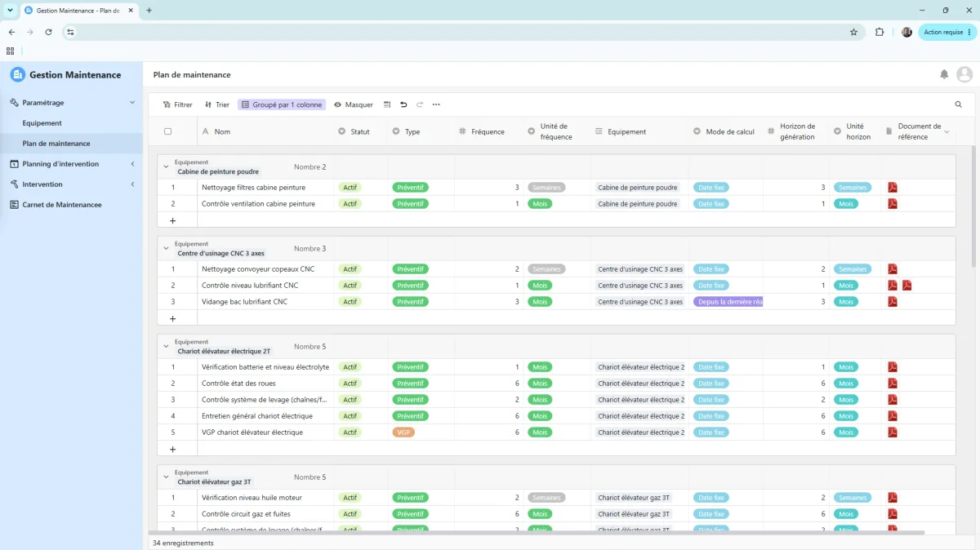Click the Trier sort button
The image size is (980, 550).
(x=216, y=104)
